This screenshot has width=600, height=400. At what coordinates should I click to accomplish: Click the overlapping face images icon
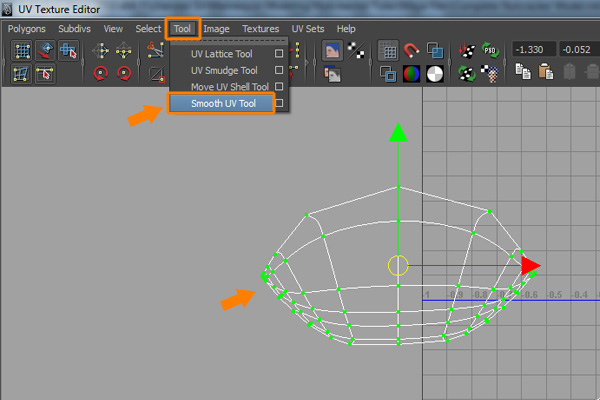pos(332,74)
